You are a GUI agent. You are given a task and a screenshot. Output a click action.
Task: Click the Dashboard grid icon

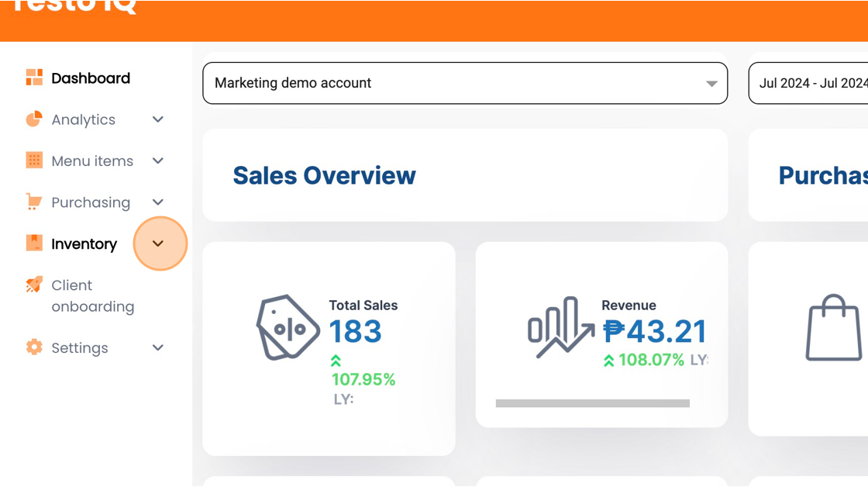click(34, 78)
